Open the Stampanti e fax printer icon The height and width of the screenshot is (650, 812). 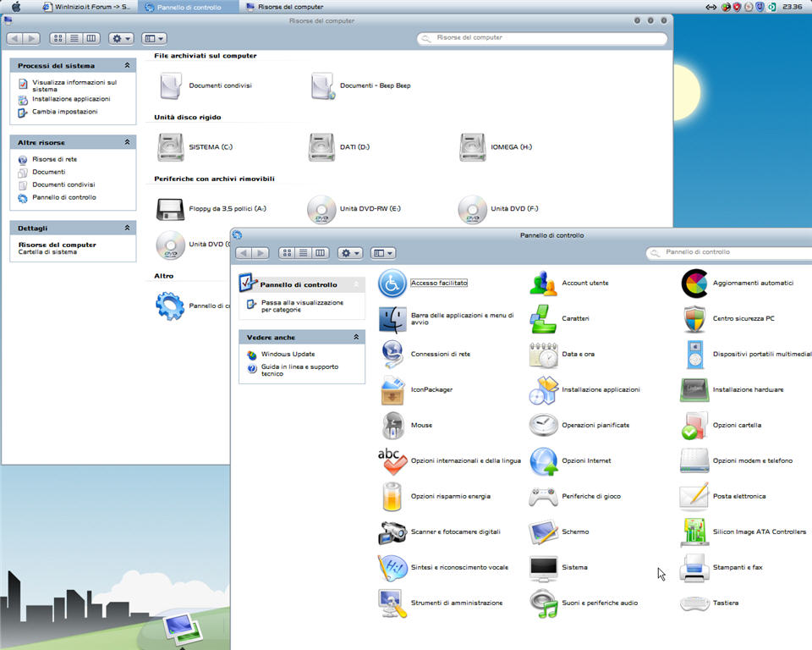pos(694,567)
